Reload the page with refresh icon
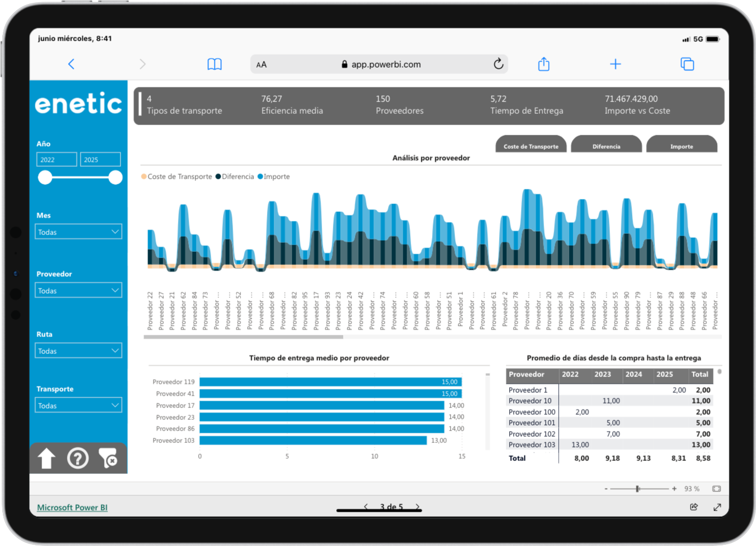 click(x=498, y=64)
